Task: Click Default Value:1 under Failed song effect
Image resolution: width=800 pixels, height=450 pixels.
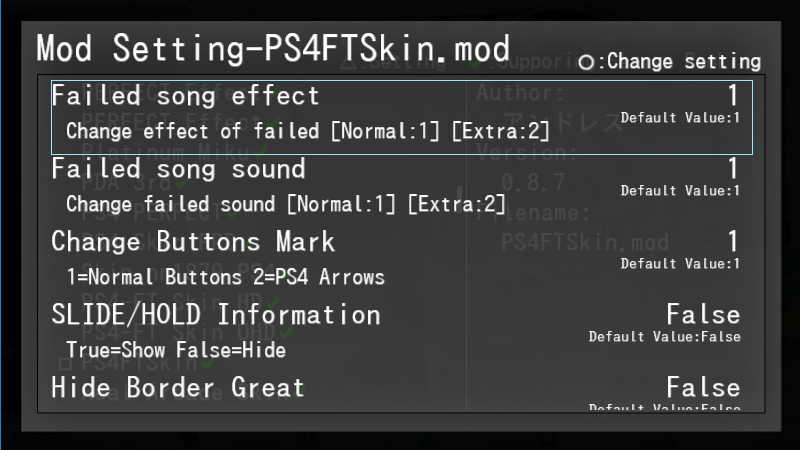Action: [x=680, y=118]
